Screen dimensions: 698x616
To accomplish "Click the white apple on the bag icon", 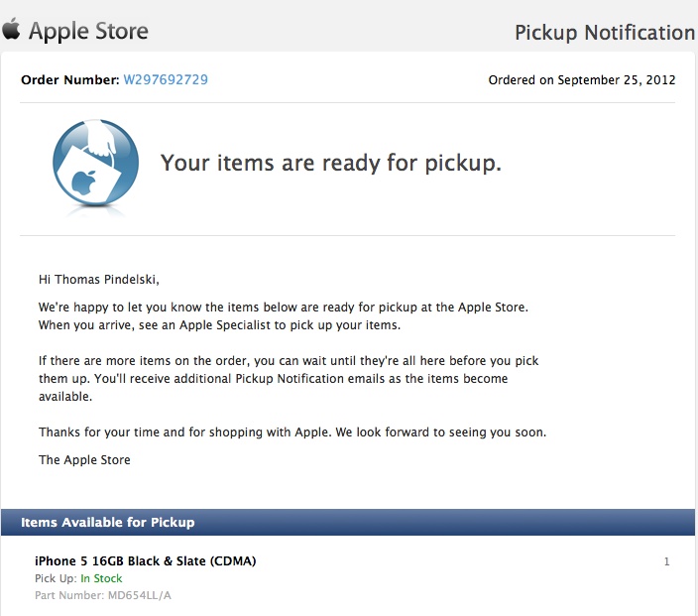I will [84, 183].
